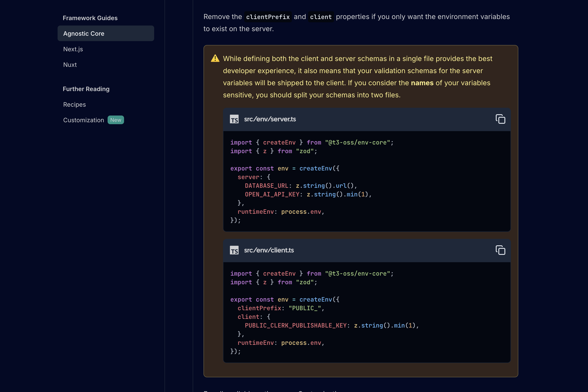Click the Framework Guides heading
Screen dimensions: 588x392
click(x=90, y=18)
